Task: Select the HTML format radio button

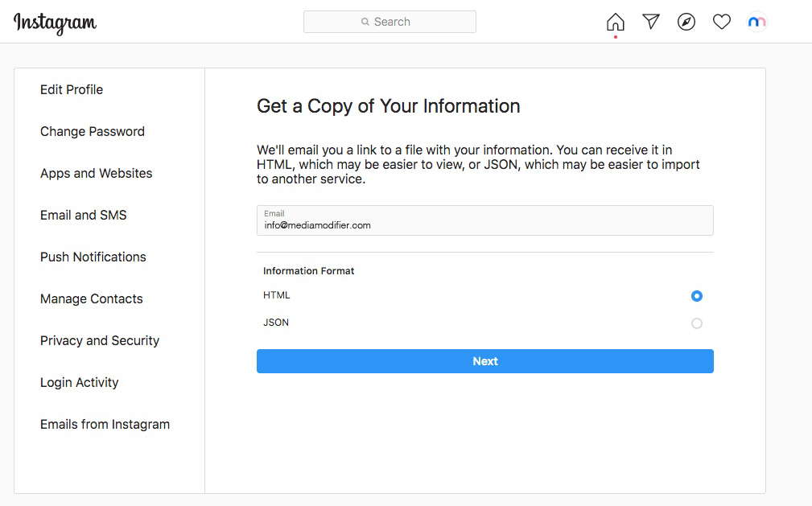Action: 697,296
